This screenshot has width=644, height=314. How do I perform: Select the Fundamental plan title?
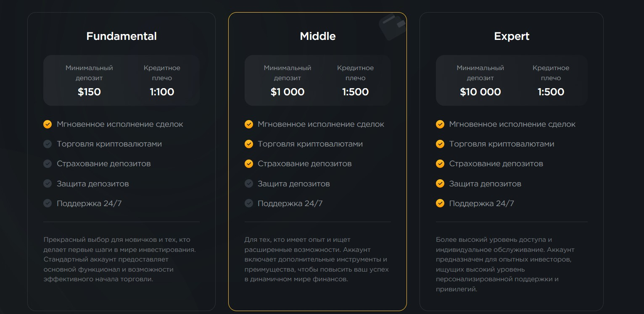[x=121, y=37]
